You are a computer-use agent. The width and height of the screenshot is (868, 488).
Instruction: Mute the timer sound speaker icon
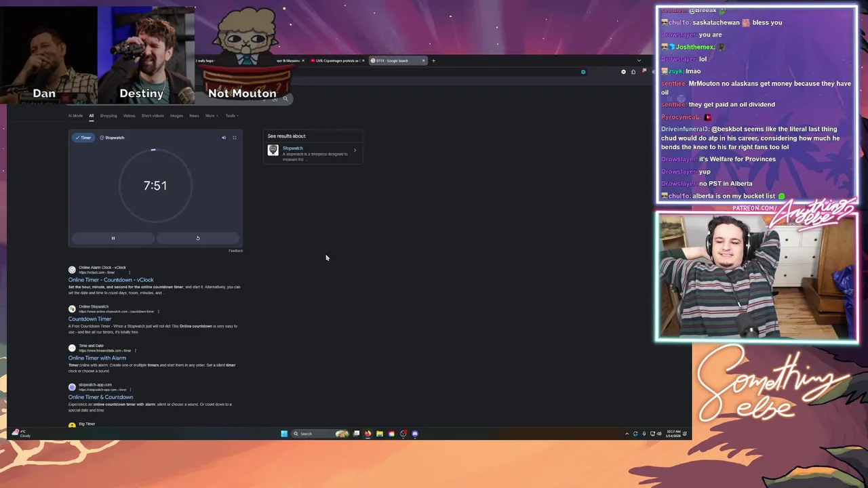(x=224, y=138)
